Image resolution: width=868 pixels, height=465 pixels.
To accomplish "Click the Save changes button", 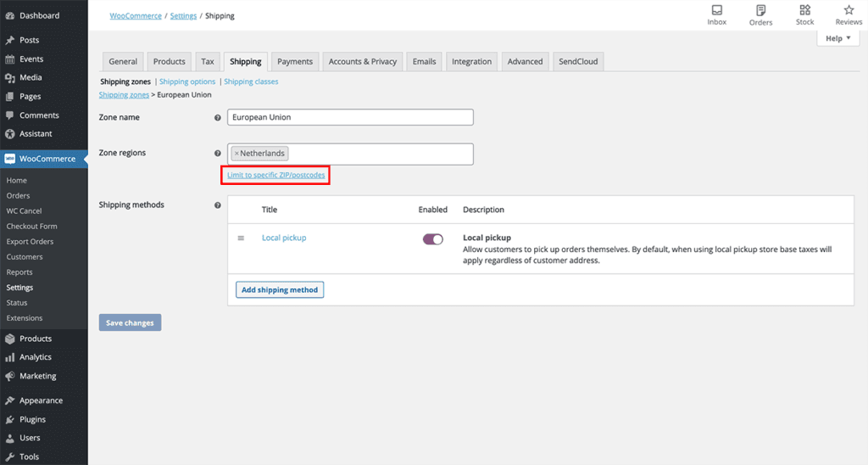I will pos(130,322).
